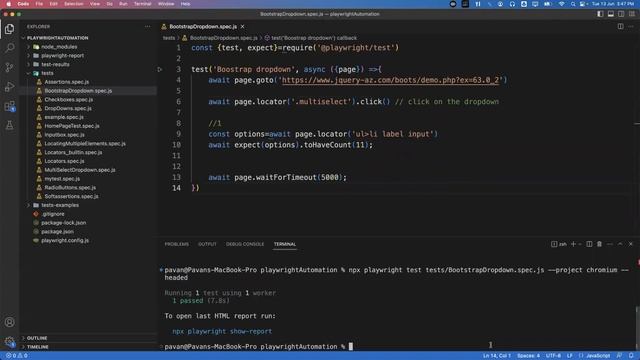Open the Apple menu
Image resolution: width=640 pixels, height=360 pixels.
point(8,4)
